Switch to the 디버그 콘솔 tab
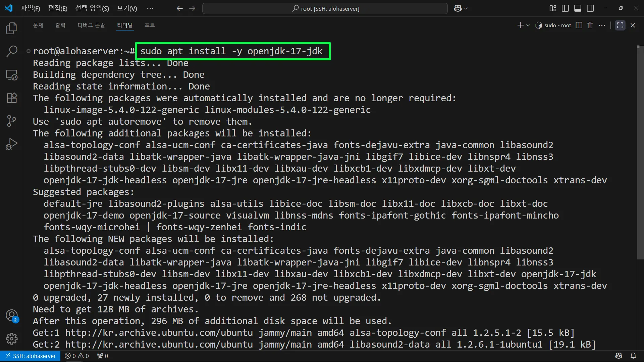The image size is (644, 362). [91, 25]
